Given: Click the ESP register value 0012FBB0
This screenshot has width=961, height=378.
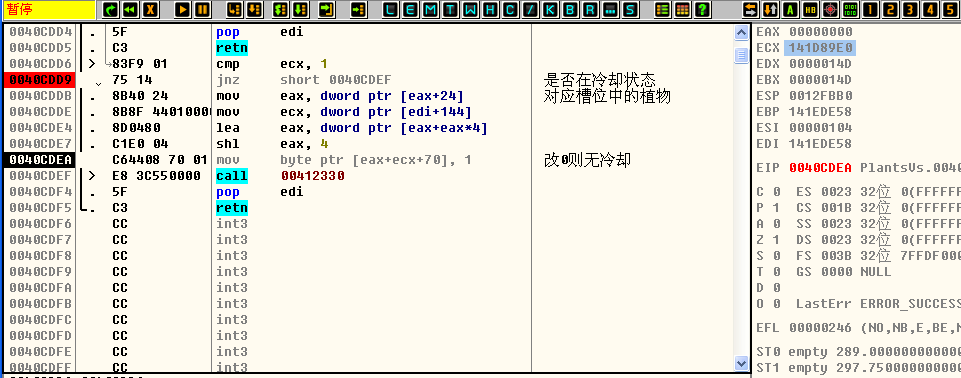Looking at the screenshot, I should (821, 96).
